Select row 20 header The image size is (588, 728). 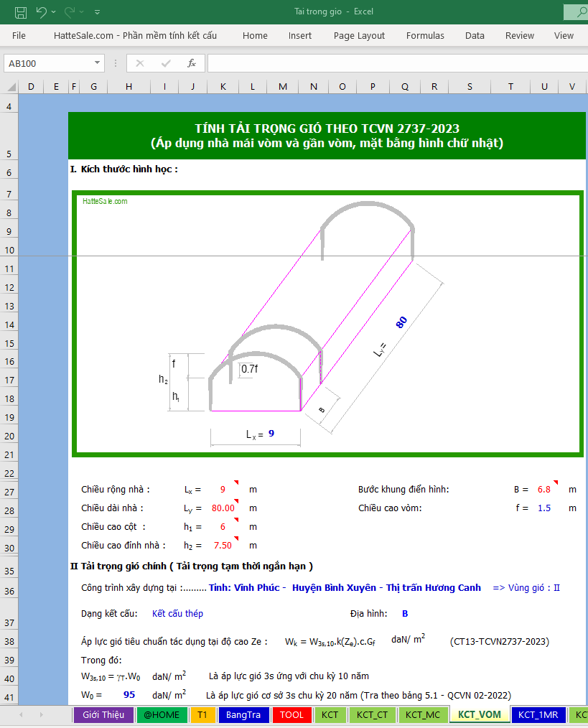(x=9, y=436)
